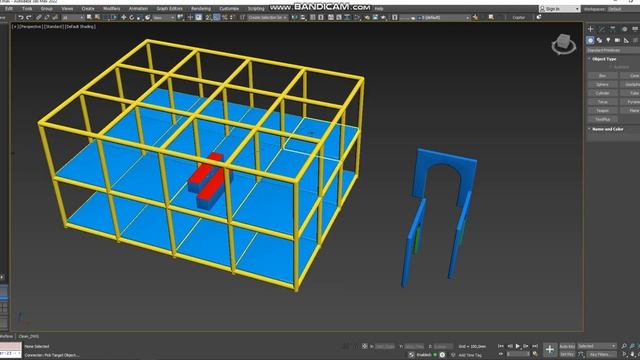Select the Helpers category icon

pyautogui.click(x=626, y=40)
